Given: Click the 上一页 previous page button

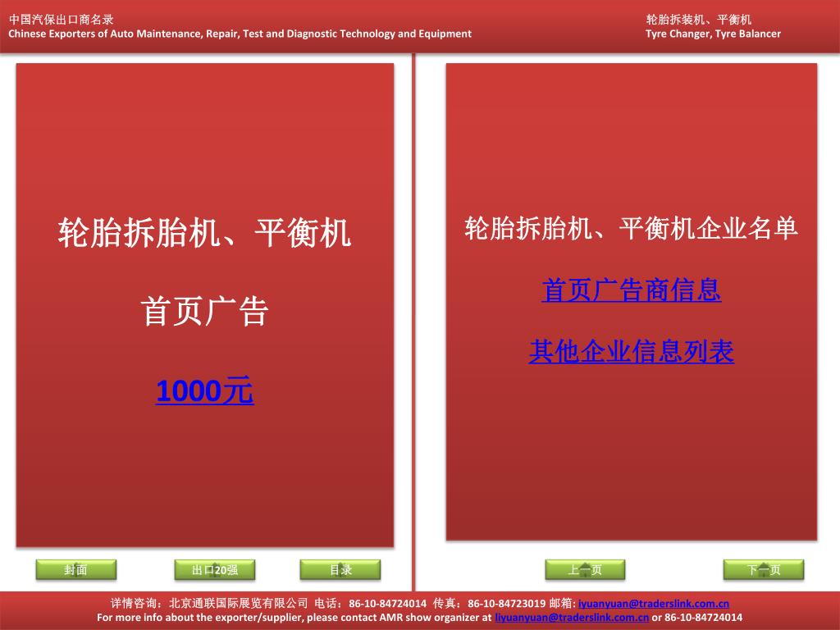Looking at the screenshot, I should (585, 569).
